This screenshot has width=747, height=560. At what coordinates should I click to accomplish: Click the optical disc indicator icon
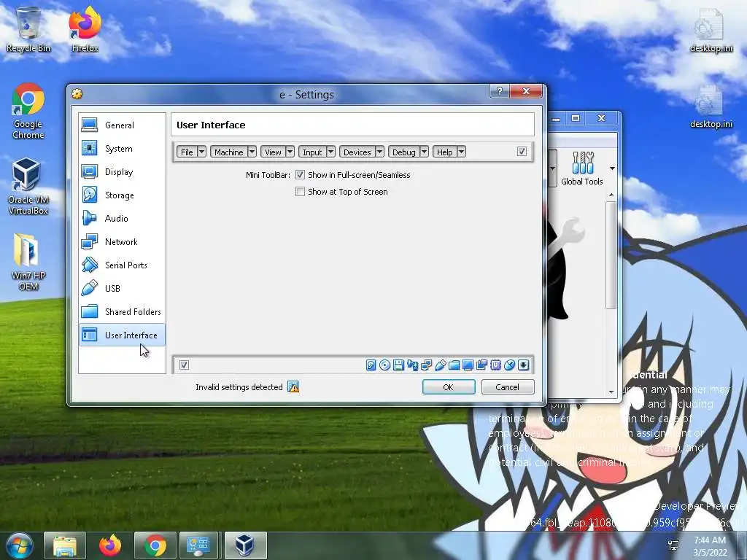(x=385, y=365)
